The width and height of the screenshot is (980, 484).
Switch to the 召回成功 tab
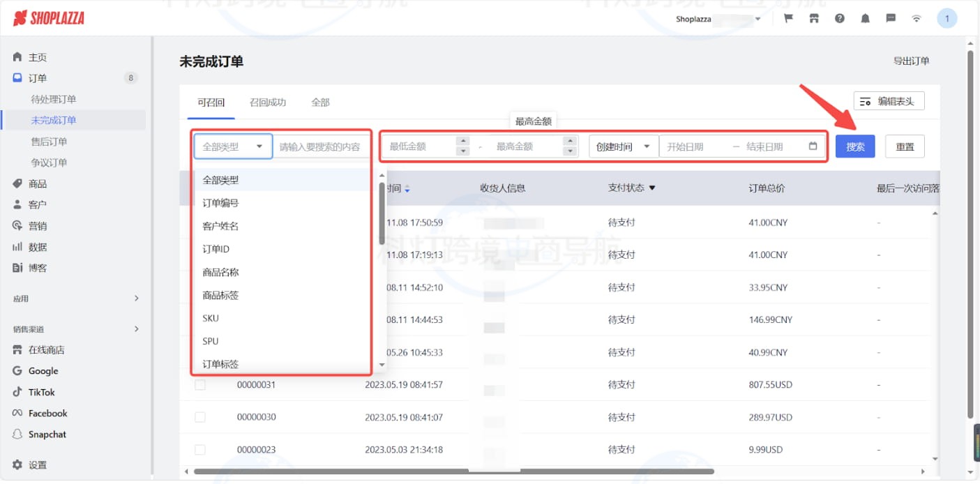click(x=268, y=103)
